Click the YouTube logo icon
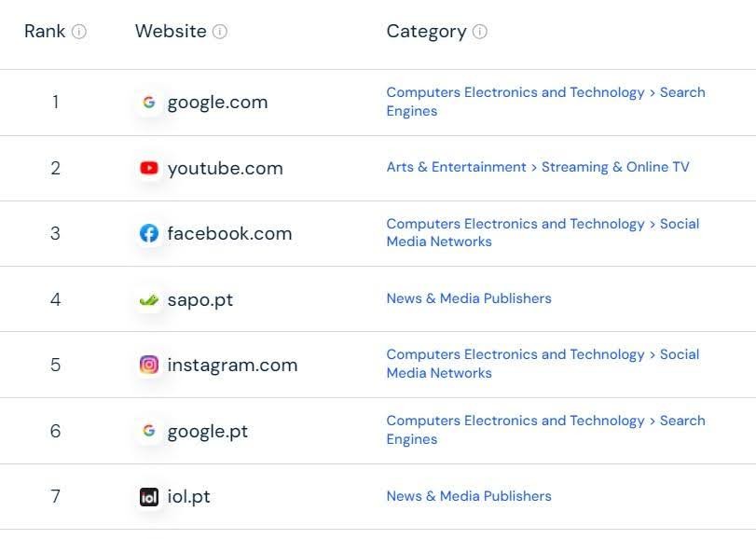Viewport: 756px width, 539px height. click(149, 168)
